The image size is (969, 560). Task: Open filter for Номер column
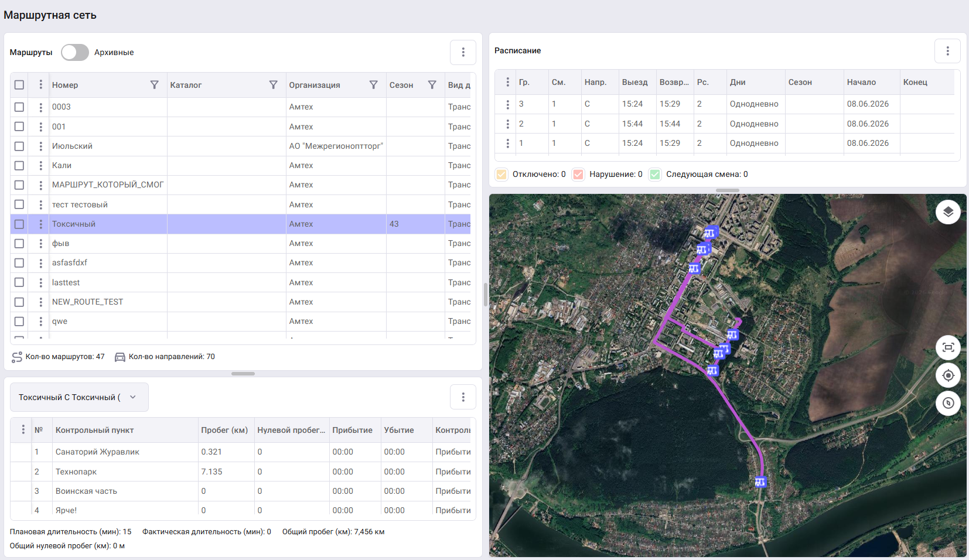click(155, 85)
